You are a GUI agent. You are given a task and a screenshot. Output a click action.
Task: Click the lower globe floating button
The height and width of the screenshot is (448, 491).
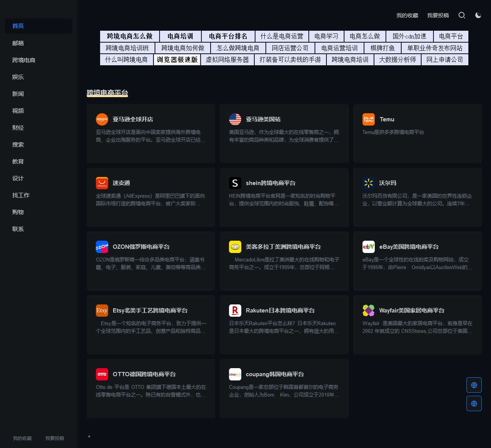pos(474,403)
